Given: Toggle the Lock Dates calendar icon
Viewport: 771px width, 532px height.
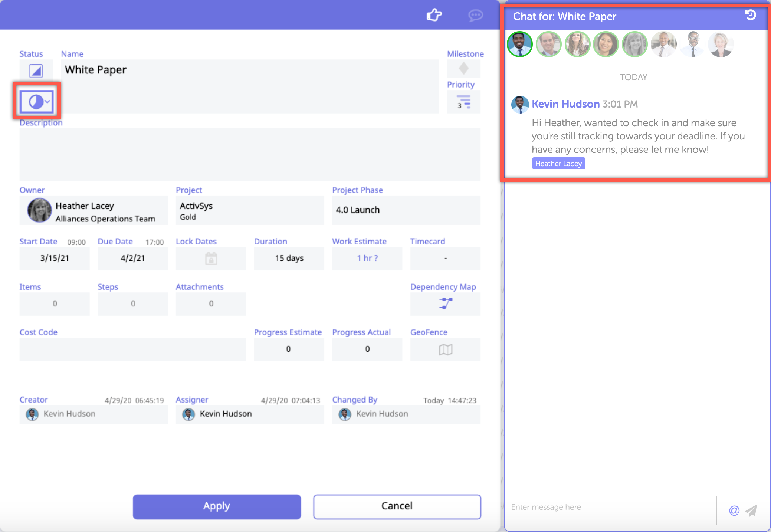Looking at the screenshot, I should pos(211,258).
